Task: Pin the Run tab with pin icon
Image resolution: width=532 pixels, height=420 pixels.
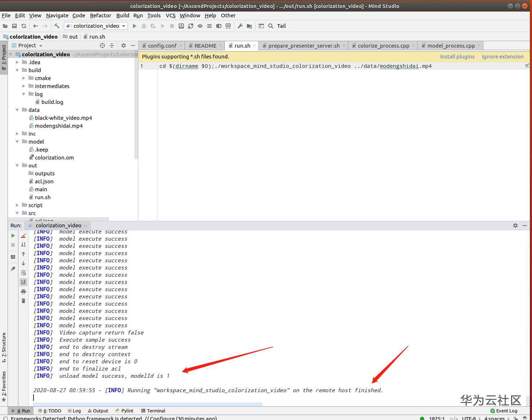Action: point(13,269)
